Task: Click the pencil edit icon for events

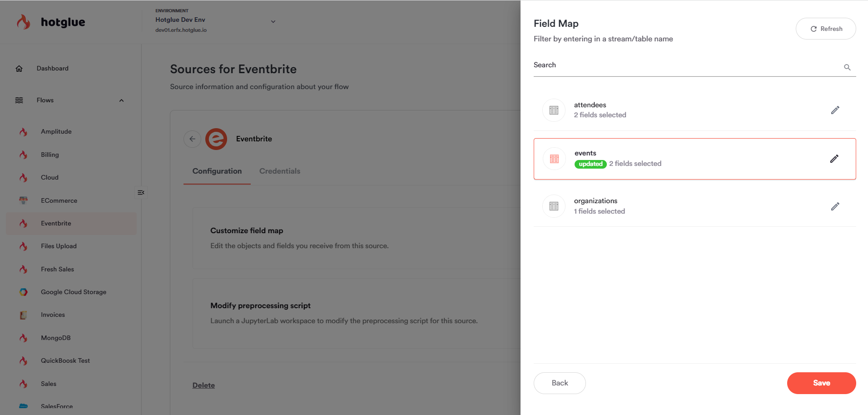Action: (x=834, y=159)
